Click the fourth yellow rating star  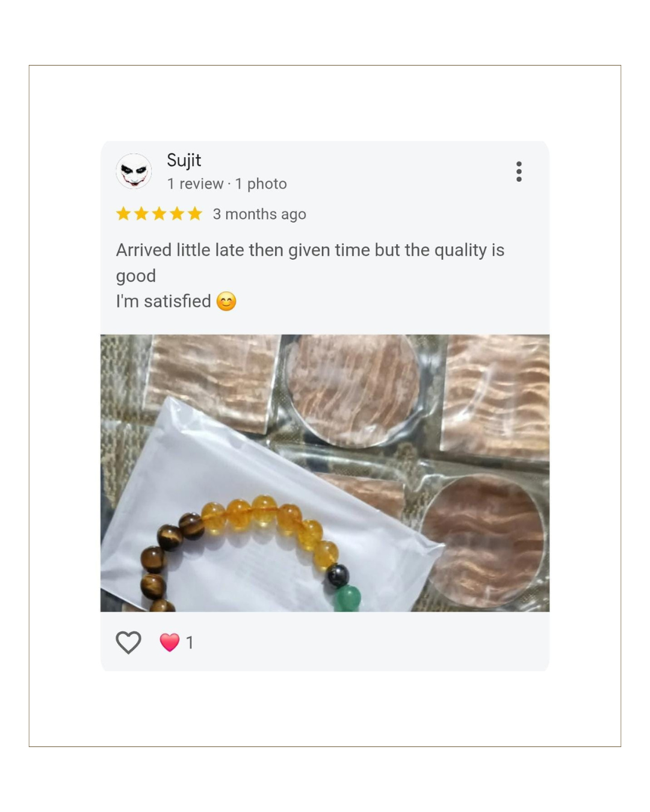tap(177, 214)
